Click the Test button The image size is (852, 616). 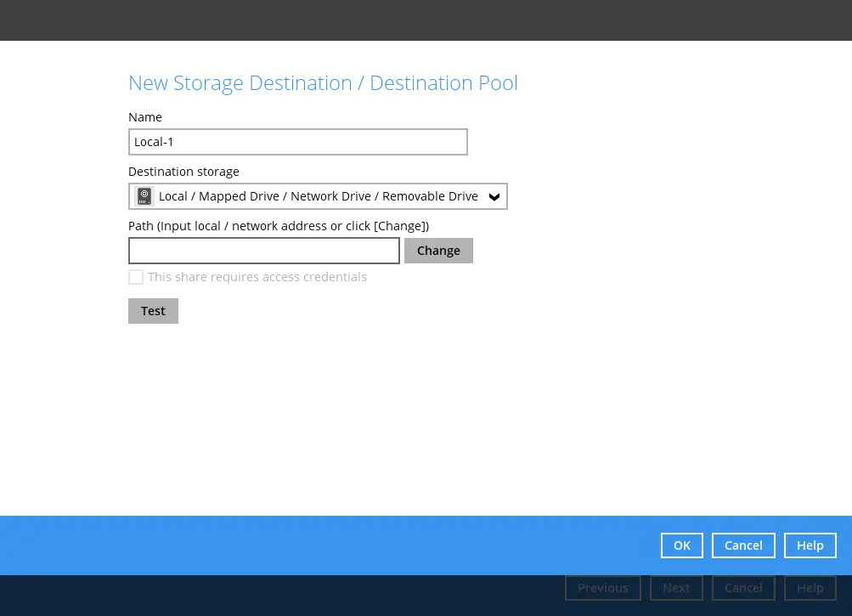click(x=153, y=311)
